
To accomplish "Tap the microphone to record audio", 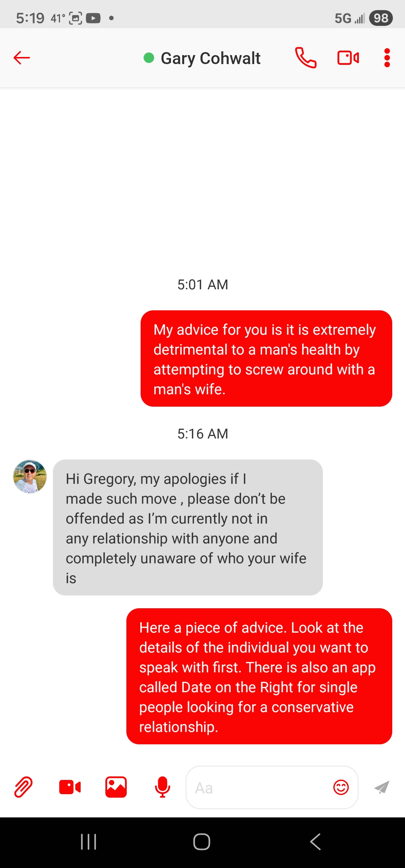I will 162,787.
